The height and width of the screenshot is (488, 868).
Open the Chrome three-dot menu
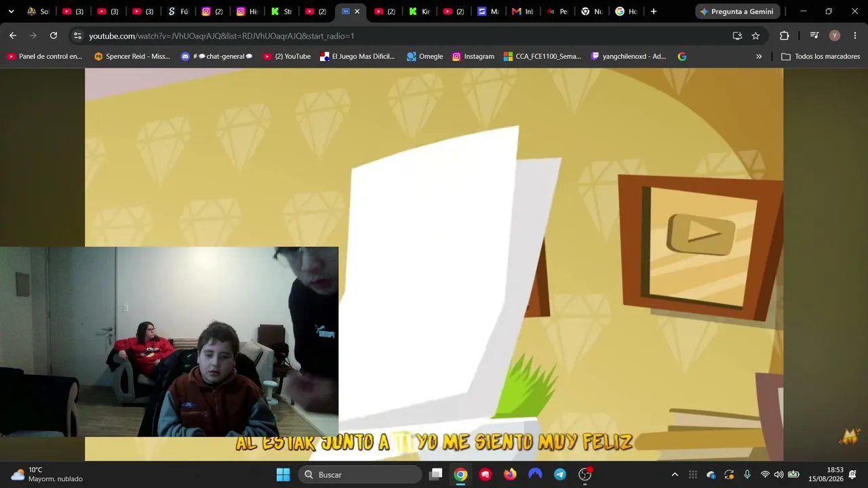854,36
